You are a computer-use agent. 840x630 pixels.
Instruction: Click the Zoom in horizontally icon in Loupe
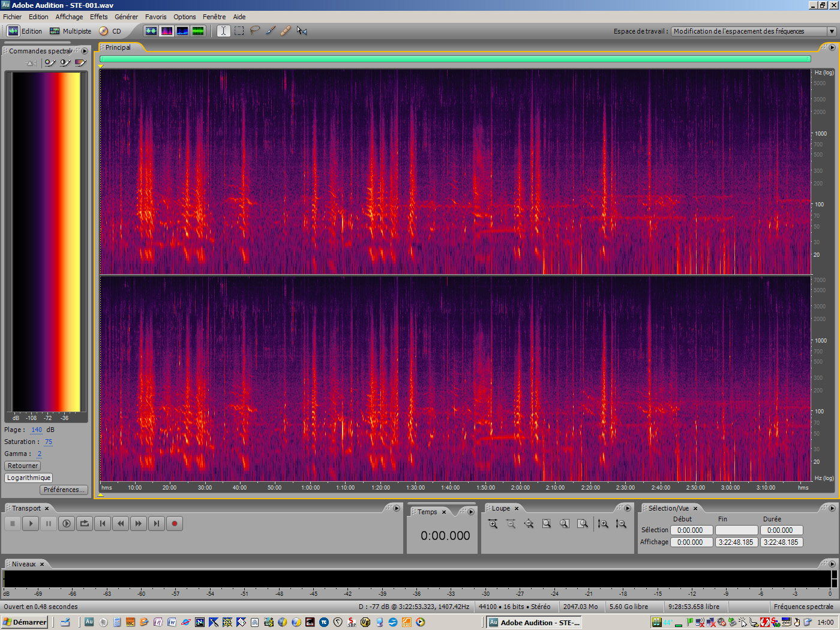492,523
